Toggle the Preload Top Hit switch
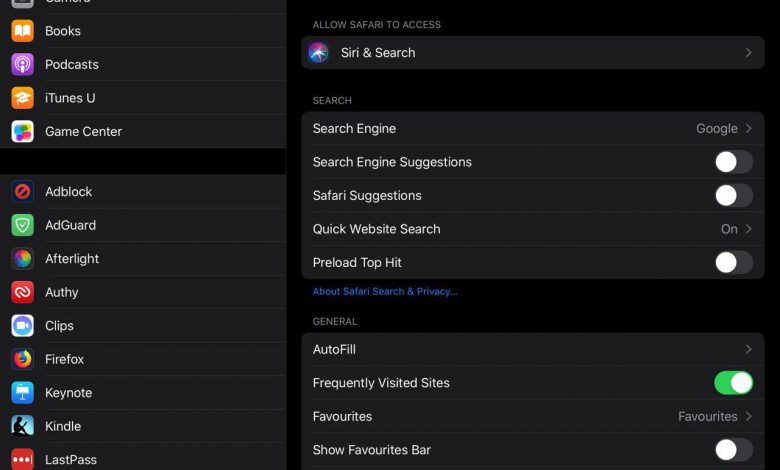 tap(733, 262)
